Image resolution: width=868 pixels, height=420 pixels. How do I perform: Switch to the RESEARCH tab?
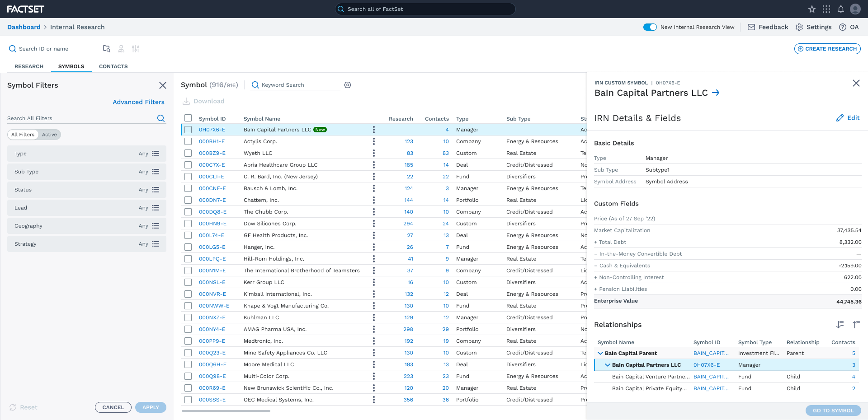pyautogui.click(x=29, y=66)
